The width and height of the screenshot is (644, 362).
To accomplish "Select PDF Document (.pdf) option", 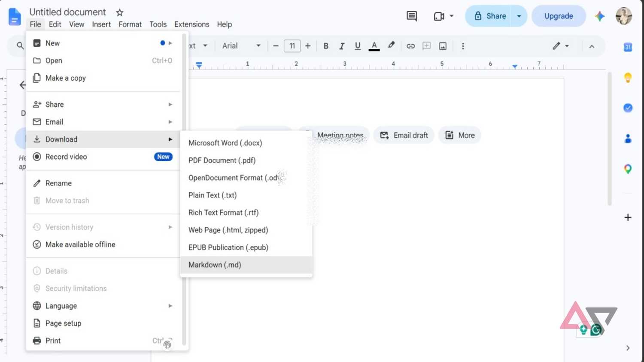I will [246, 160].
